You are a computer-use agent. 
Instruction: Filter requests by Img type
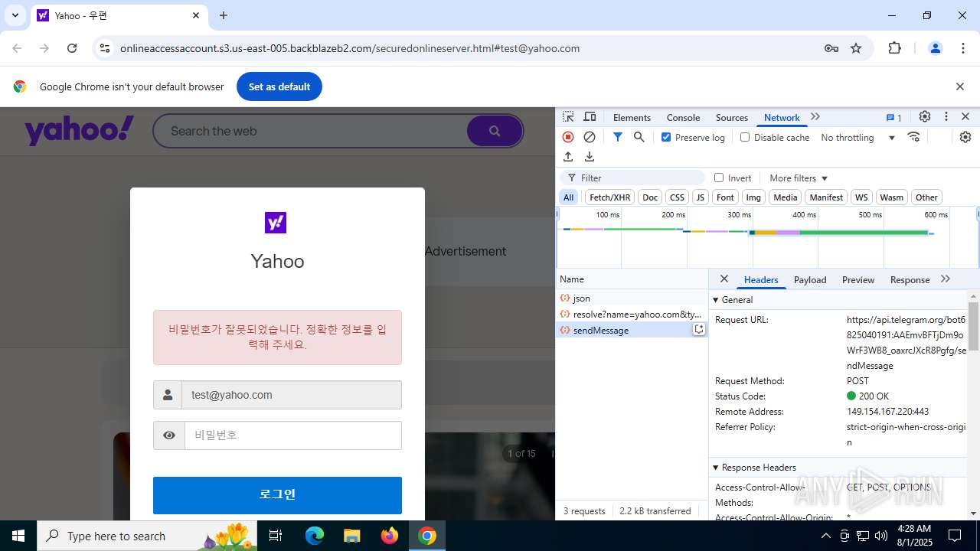tap(753, 197)
